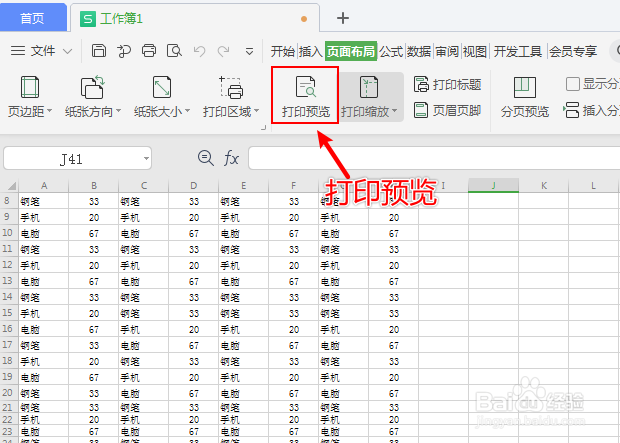
Task: Expand the quick access toolbar customize arrow
Action: pos(249,51)
